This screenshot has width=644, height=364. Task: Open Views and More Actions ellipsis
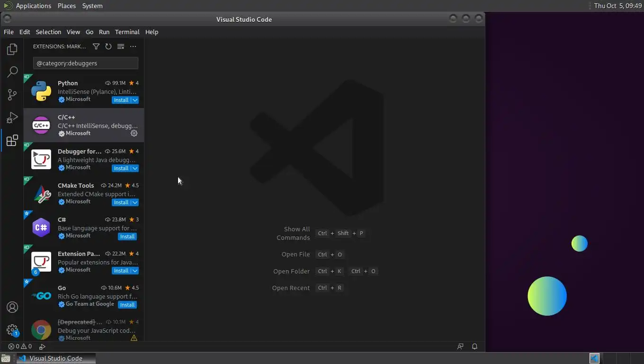click(x=133, y=46)
